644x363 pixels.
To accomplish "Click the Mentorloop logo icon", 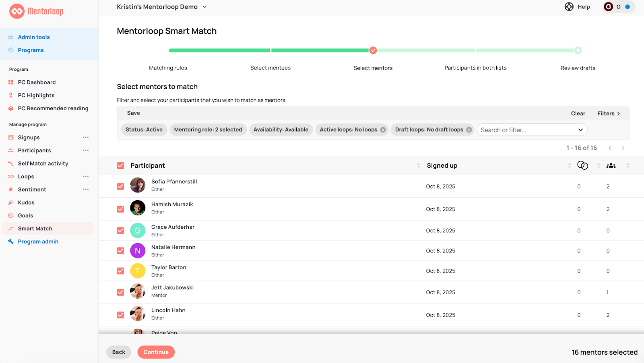I will click(17, 11).
